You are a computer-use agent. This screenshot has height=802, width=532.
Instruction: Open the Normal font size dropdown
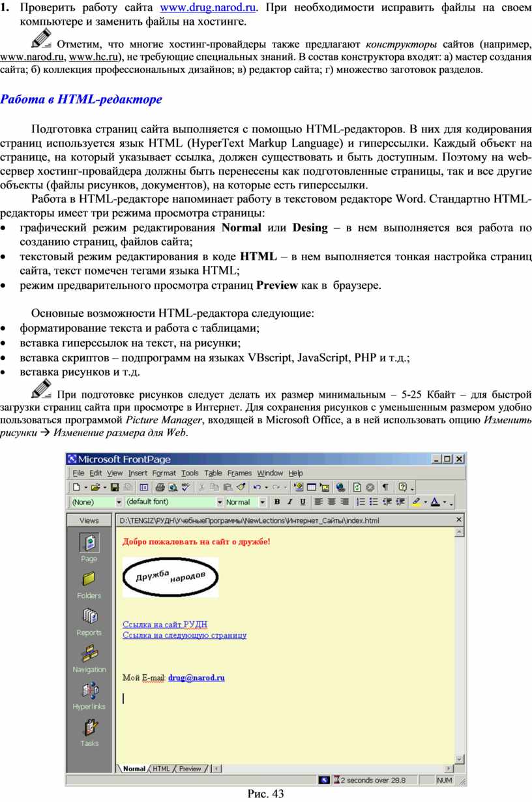point(263,502)
